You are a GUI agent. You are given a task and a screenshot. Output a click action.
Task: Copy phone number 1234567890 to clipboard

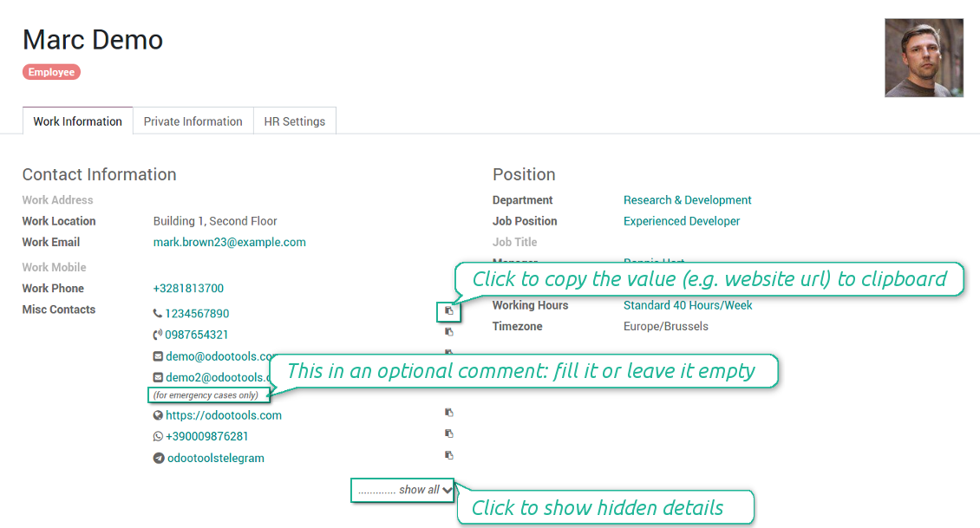pyautogui.click(x=449, y=310)
